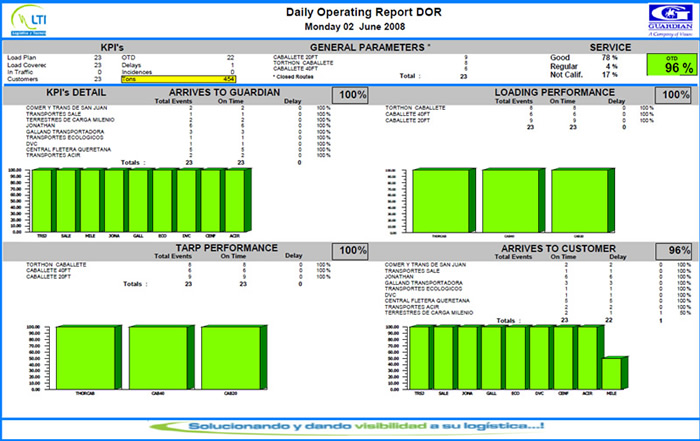Click the 96% badge for Arrives to Customer

pyautogui.click(x=677, y=250)
